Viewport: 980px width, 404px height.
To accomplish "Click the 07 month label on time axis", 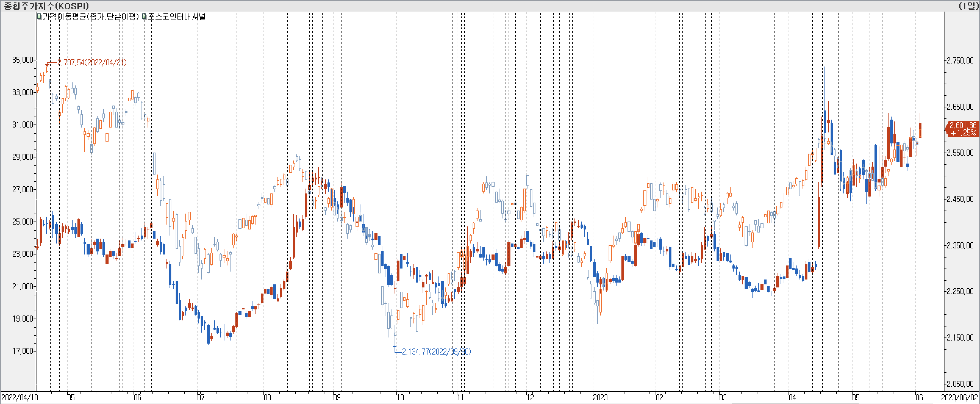I will click(201, 398).
